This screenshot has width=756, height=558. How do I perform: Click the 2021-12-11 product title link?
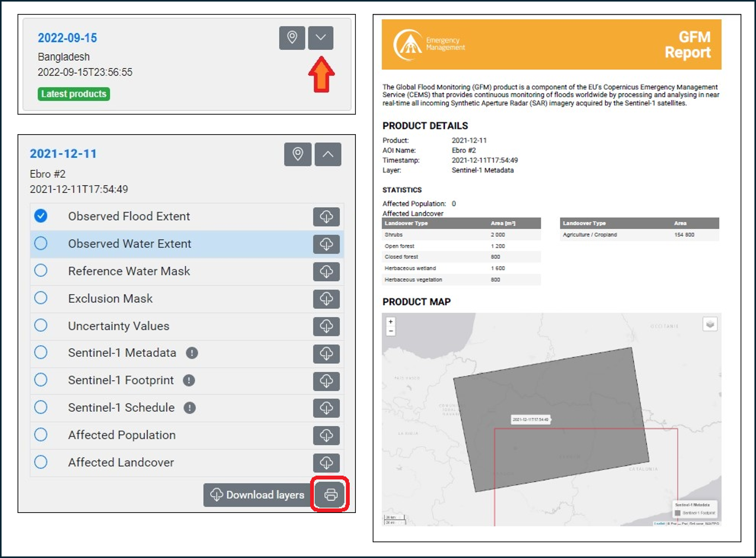pos(63,154)
